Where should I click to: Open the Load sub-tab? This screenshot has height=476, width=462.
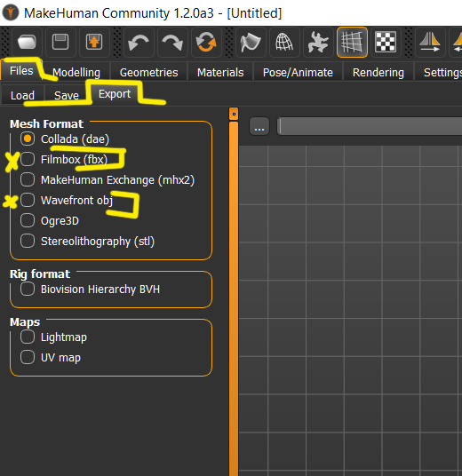tap(22, 95)
